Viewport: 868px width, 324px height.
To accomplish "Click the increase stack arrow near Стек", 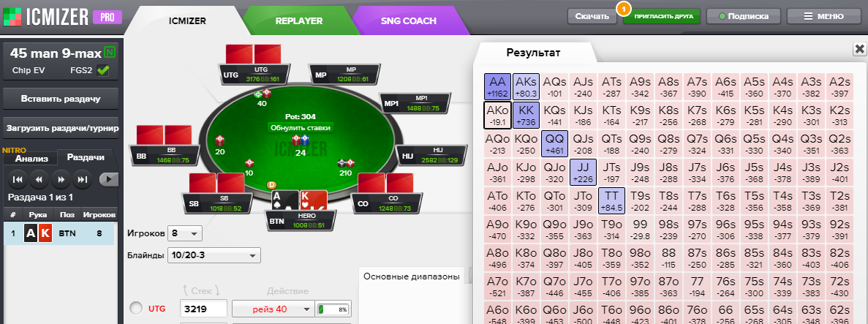I will [186, 291].
